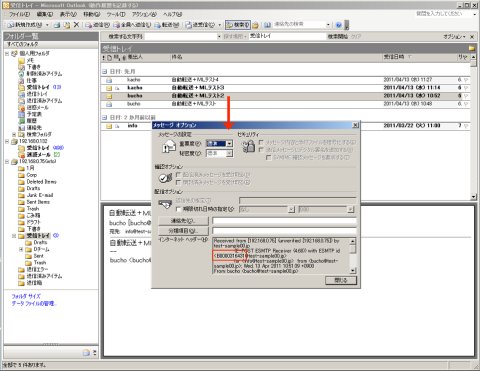Click the 検索 find toolbar button
The height and width of the screenshot is (371, 480).
(238, 25)
